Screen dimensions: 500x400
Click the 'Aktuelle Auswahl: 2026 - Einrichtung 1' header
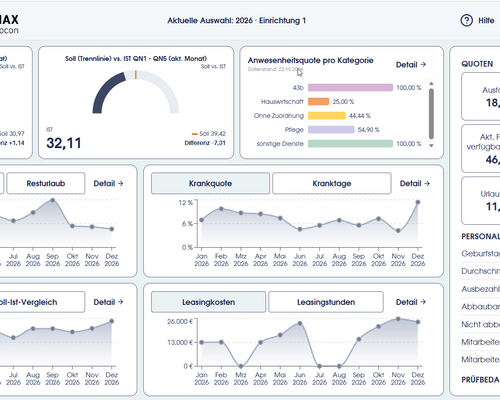point(237,21)
